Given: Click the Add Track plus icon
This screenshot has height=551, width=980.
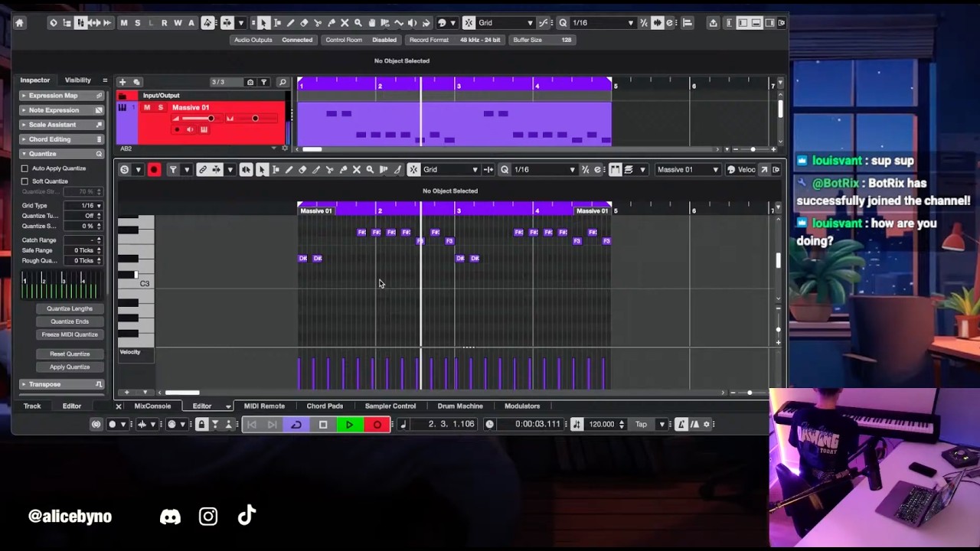Looking at the screenshot, I should pos(122,82).
